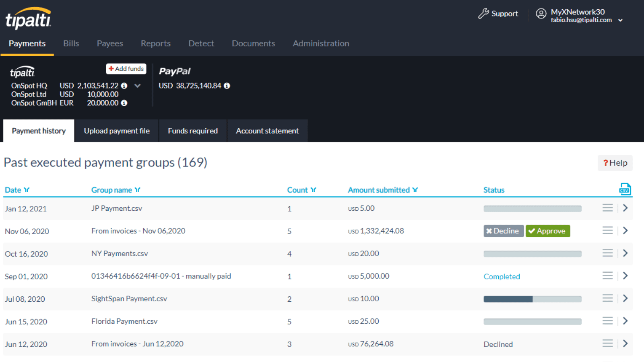Click date Jul 08, 2020
The height and width of the screenshot is (362, 644).
[x=25, y=299]
